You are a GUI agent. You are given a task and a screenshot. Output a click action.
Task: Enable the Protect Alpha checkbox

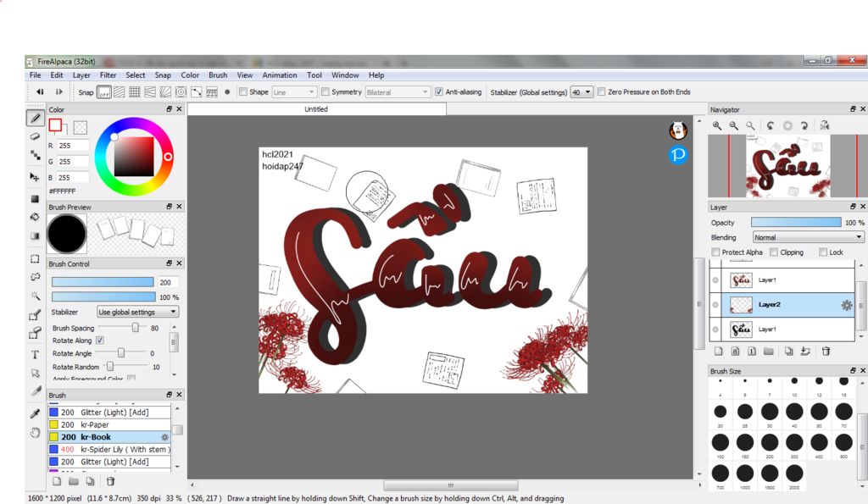click(x=715, y=252)
